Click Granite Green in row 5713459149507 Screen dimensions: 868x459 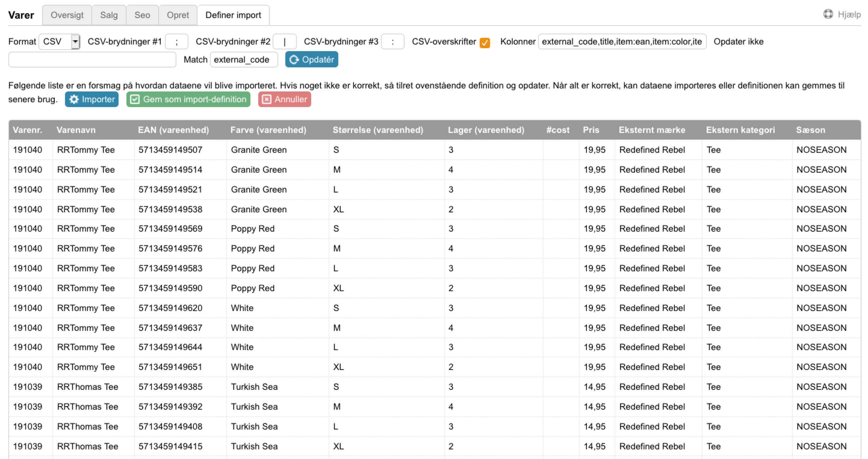(x=259, y=150)
